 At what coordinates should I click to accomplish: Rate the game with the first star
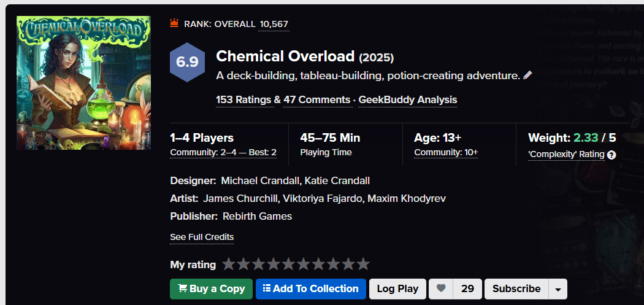point(228,264)
